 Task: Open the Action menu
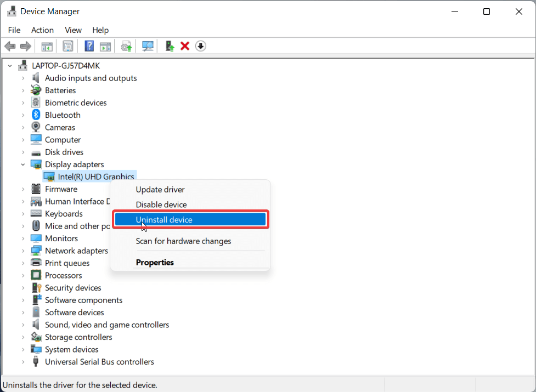42,30
